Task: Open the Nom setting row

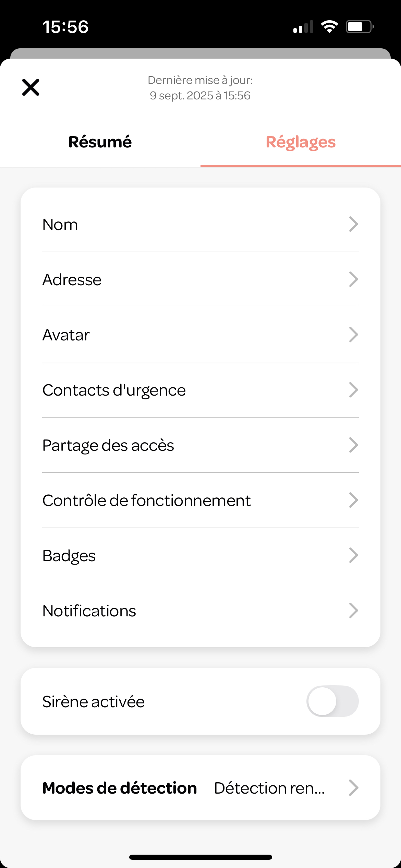Action: (200, 225)
